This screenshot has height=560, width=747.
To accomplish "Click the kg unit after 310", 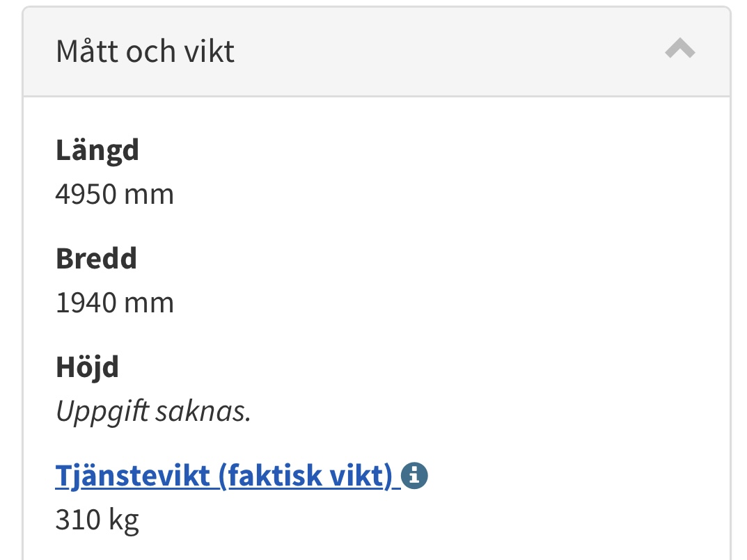I will (x=123, y=520).
